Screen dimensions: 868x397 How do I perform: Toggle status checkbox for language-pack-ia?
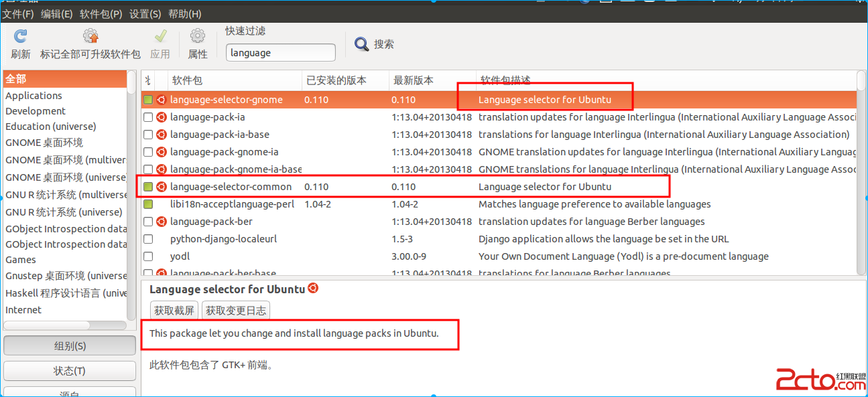coord(148,117)
